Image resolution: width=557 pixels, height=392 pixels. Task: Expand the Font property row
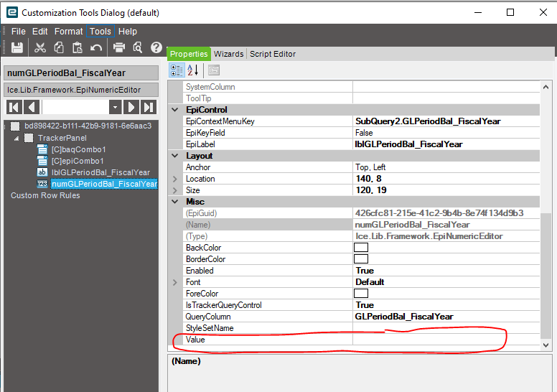click(174, 282)
